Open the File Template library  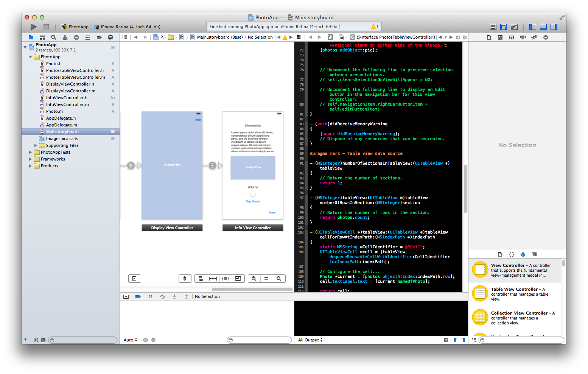click(500, 254)
